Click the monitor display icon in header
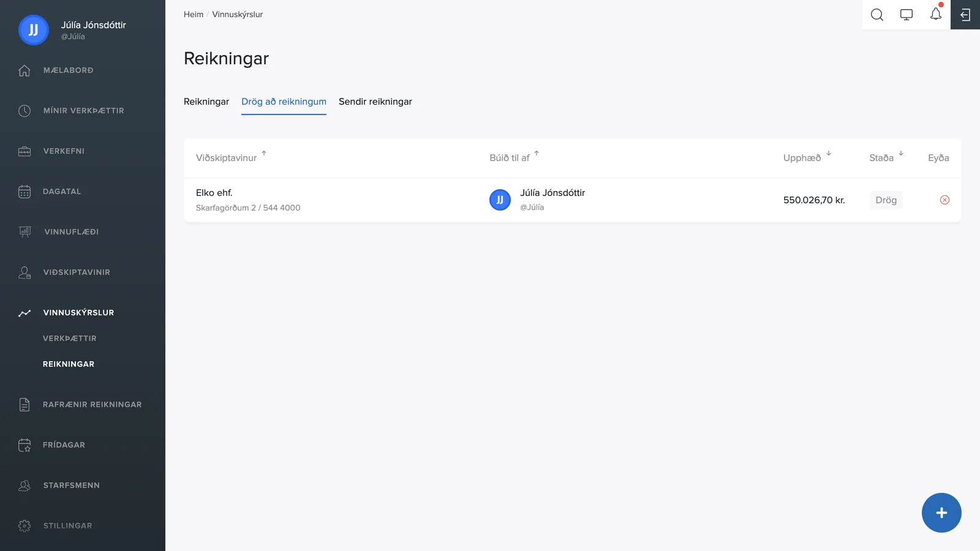 [907, 15]
